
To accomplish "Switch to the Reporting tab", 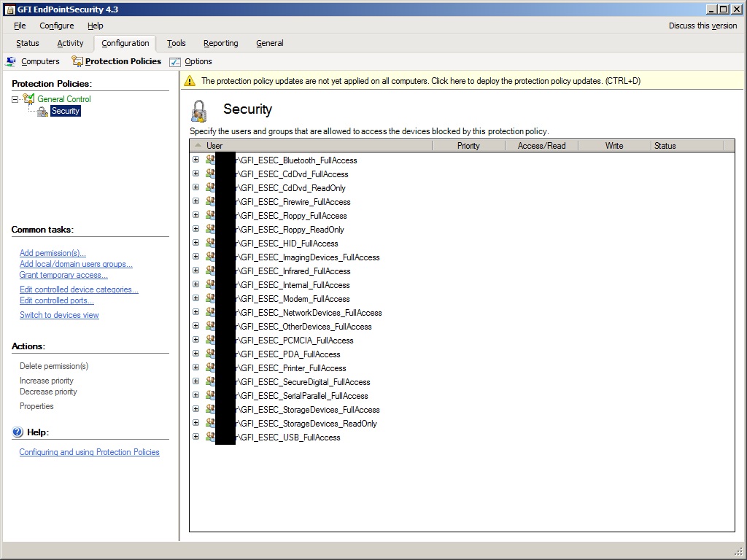I will (220, 43).
